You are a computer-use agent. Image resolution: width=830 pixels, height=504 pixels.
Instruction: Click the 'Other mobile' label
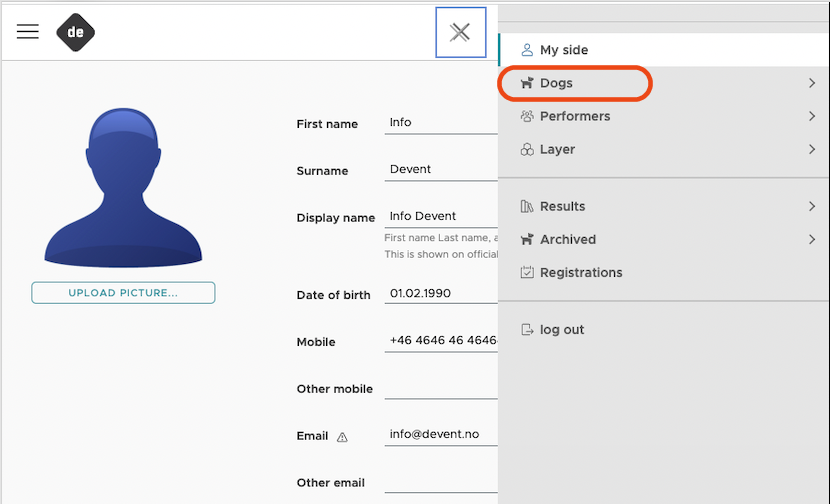(335, 389)
